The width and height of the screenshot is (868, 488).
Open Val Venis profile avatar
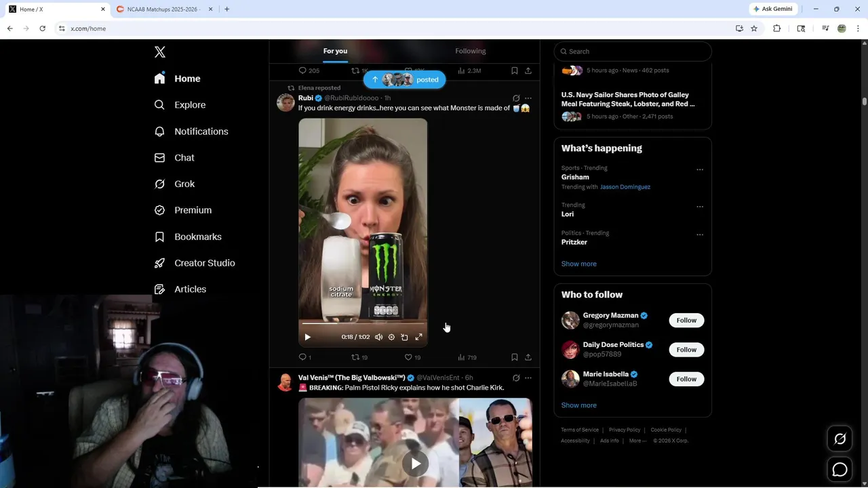(x=285, y=382)
